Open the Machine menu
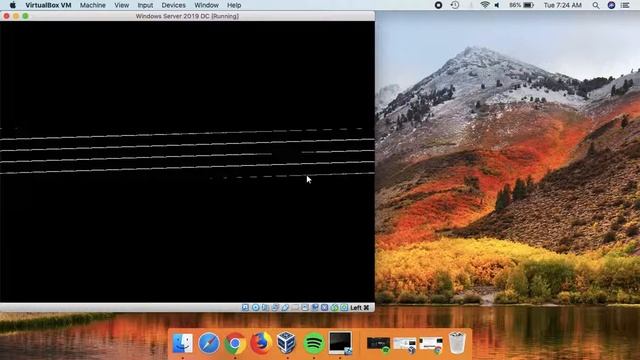Screen dimensions: 640x360 coord(93,5)
